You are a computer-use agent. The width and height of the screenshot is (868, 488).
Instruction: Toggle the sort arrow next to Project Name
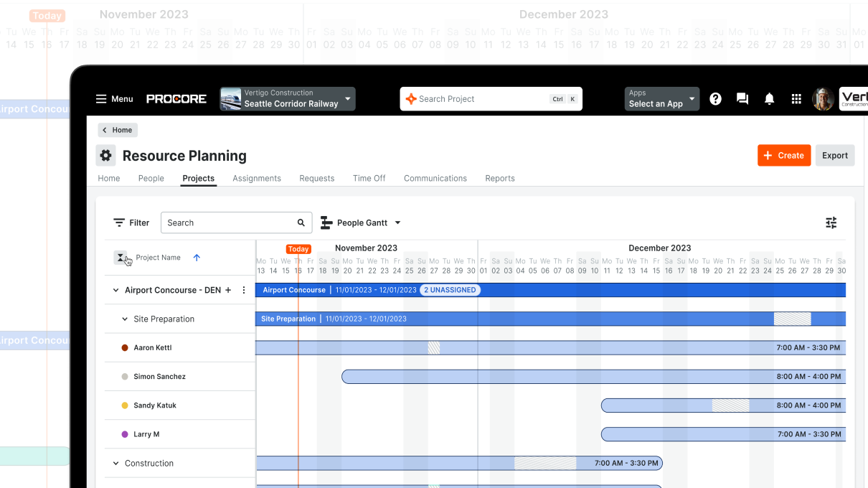click(197, 257)
